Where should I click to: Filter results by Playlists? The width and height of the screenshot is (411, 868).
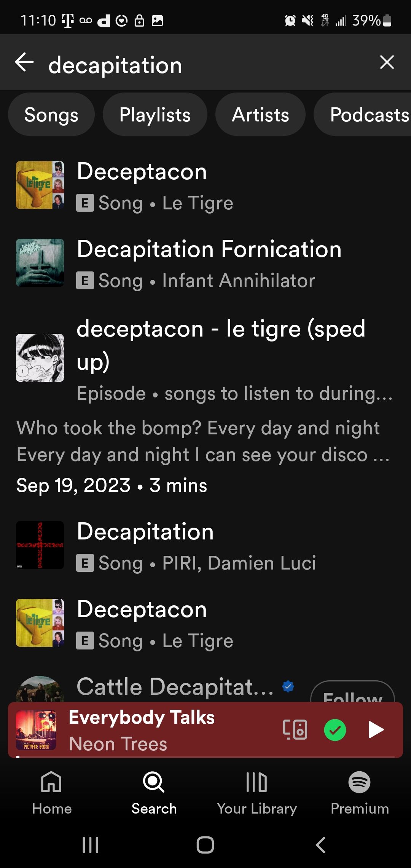(x=155, y=115)
